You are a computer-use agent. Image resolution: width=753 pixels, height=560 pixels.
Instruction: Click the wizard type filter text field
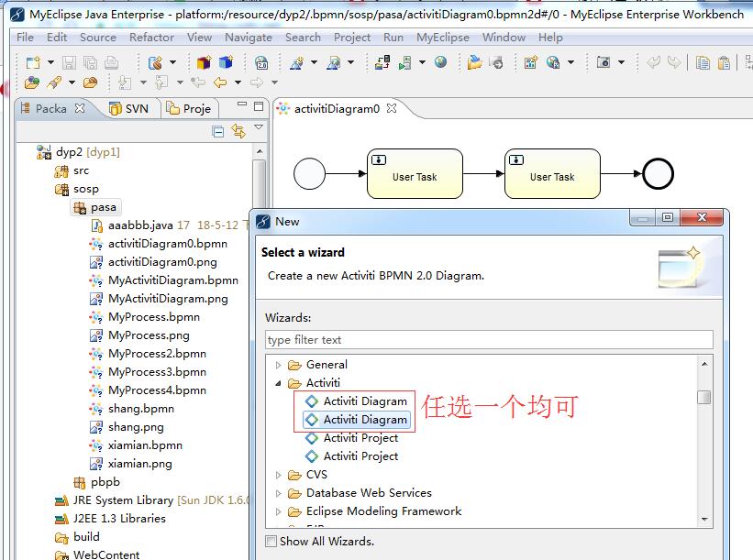[x=489, y=340]
